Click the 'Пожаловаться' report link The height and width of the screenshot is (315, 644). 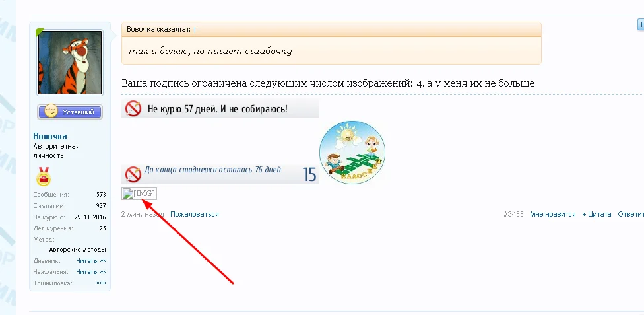pos(194,214)
